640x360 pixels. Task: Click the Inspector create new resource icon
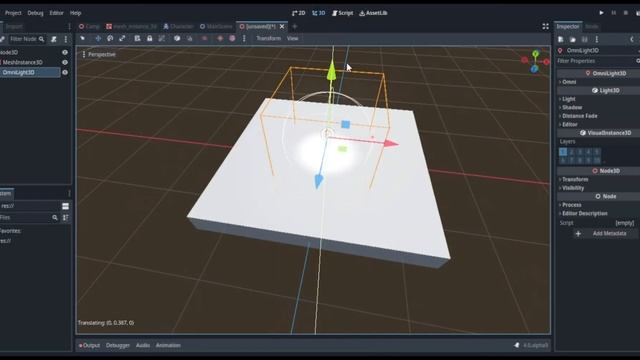coord(561,40)
